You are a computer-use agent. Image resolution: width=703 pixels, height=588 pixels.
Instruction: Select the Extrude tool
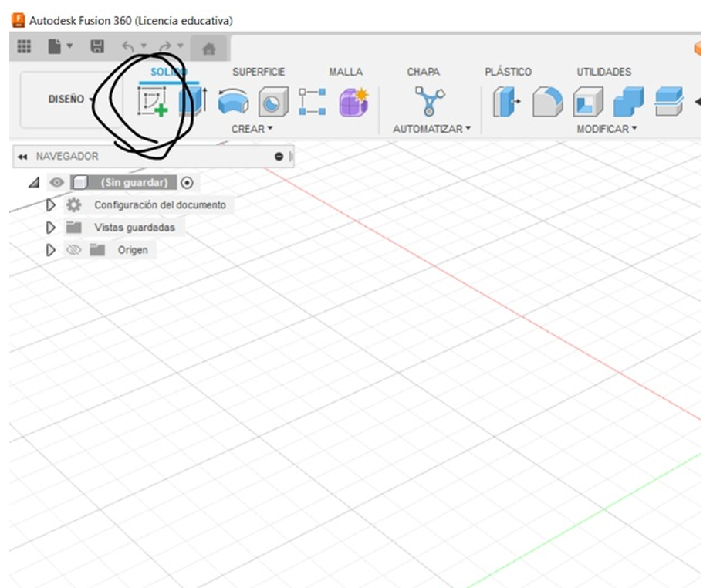point(193,101)
